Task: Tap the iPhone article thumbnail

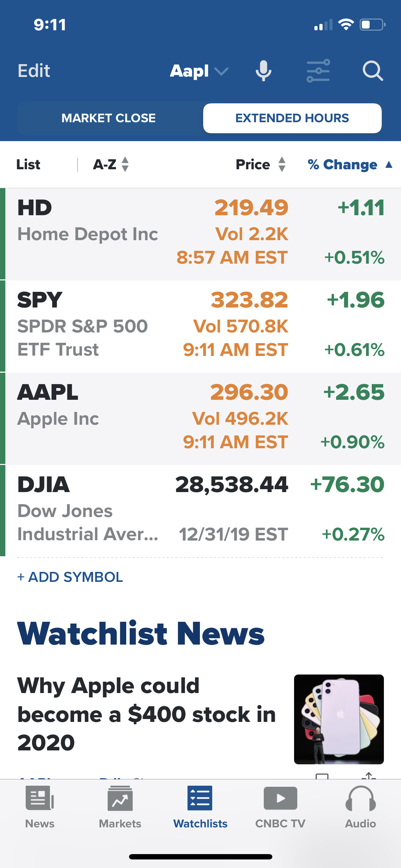Action: [339, 719]
